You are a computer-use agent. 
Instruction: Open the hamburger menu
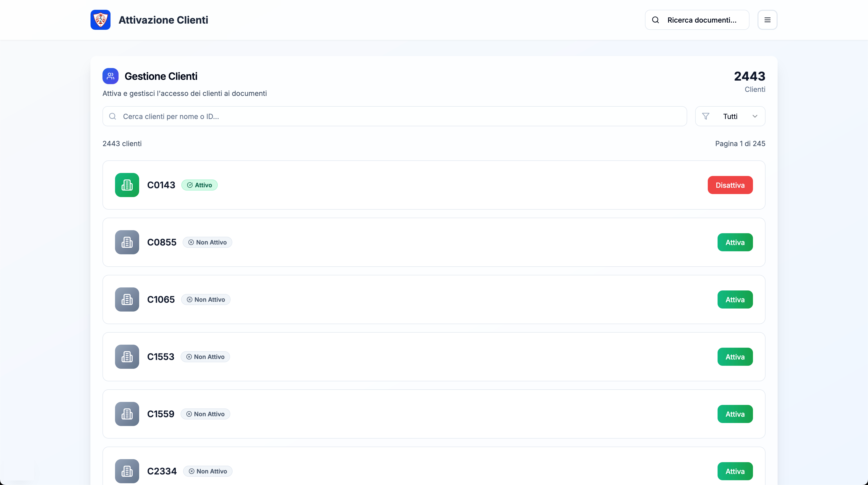pyautogui.click(x=767, y=20)
